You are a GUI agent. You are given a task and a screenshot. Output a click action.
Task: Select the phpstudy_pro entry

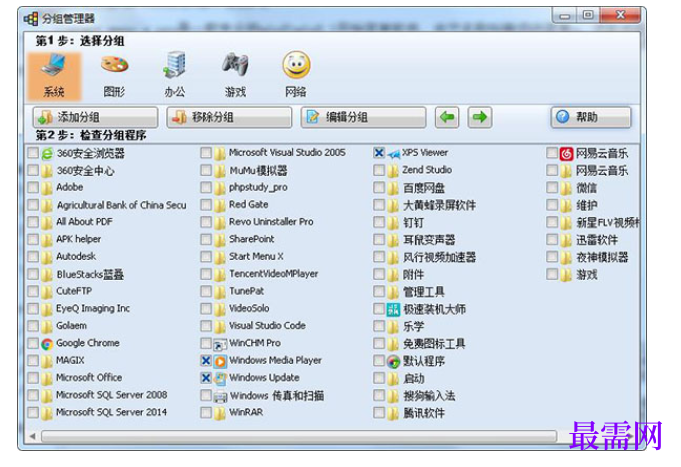[258, 188]
